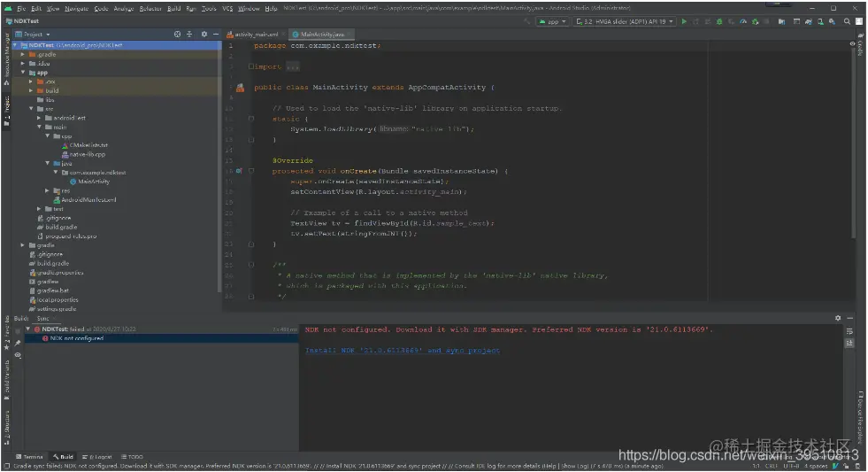This screenshot has width=868, height=472.
Task: Open AVD Manager icon in toolbar
Action: pos(820,21)
